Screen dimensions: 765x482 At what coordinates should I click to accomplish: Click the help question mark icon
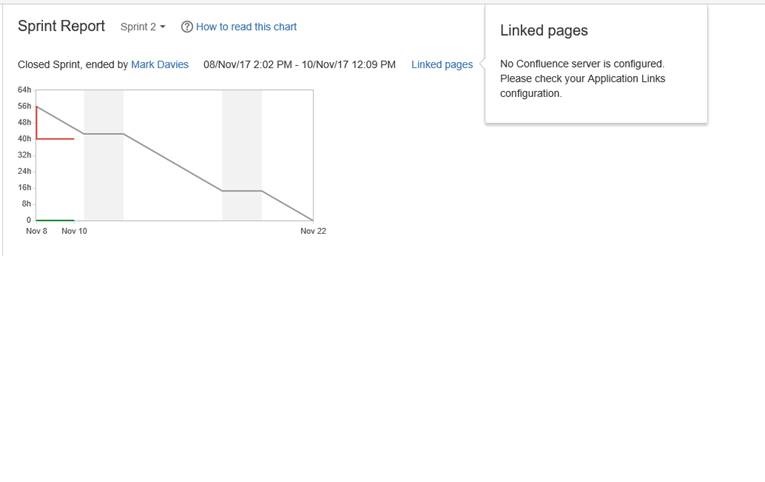click(x=186, y=27)
